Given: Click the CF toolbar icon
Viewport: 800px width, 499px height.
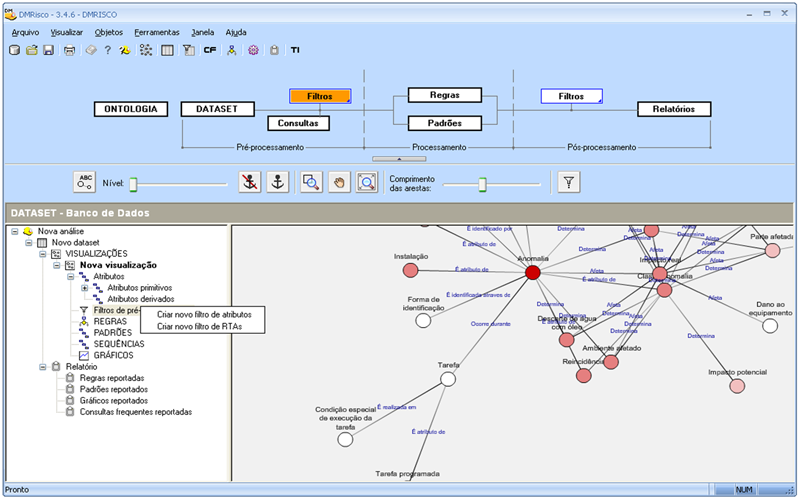Looking at the screenshot, I should coord(210,50).
